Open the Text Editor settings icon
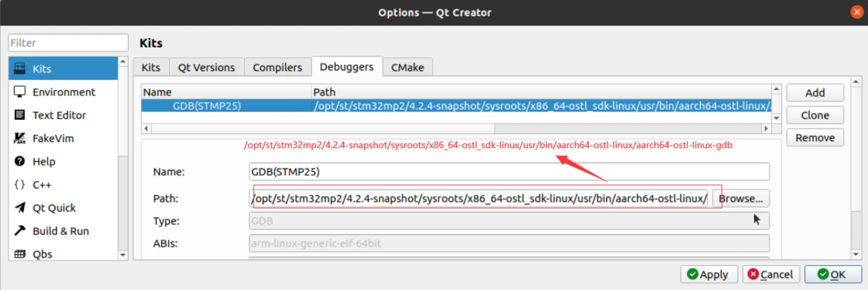The width and height of the screenshot is (868, 290). click(20, 115)
